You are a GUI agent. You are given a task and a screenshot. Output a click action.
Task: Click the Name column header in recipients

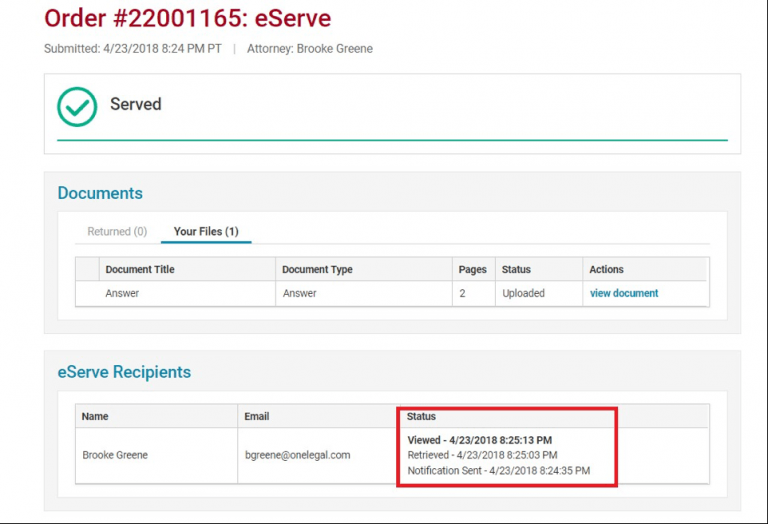[x=95, y=416]
